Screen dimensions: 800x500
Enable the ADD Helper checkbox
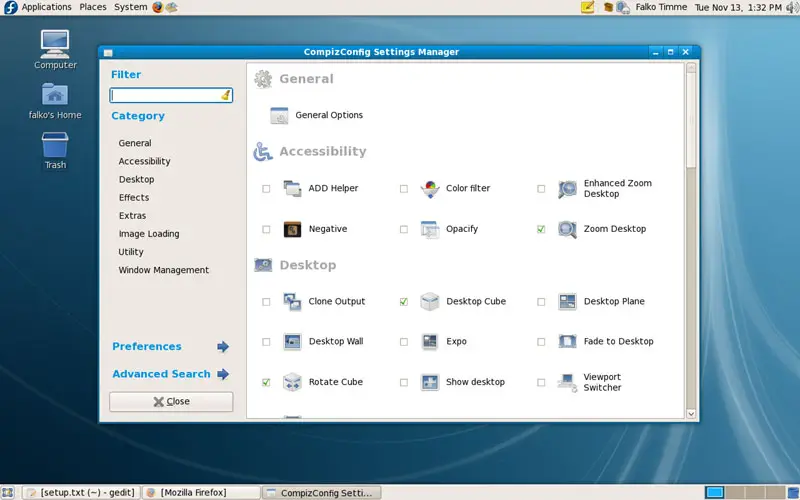[x=266, y=189]
